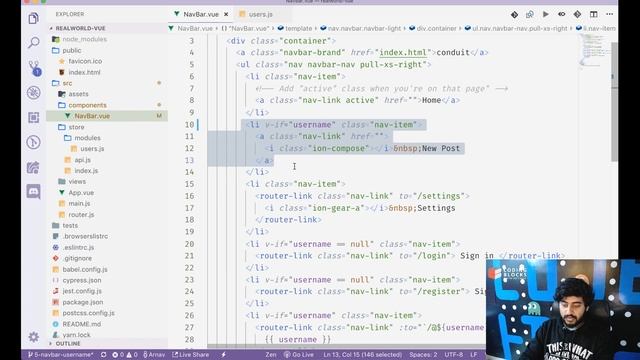Screen dimensions: 640x360
Task: Open App.vue in the explorer
Action: point(81,192)
